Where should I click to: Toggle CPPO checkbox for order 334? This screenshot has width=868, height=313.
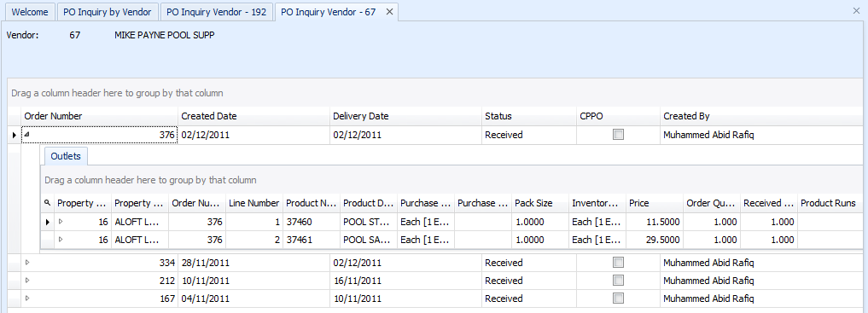(x=618, y=262)
